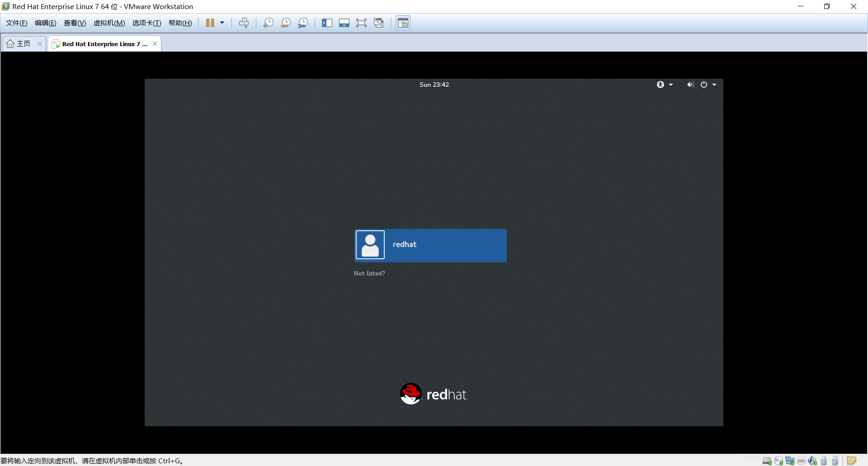868x466 pixels.
Task: Click the Not listed? link
Action: tap(369, 273)
